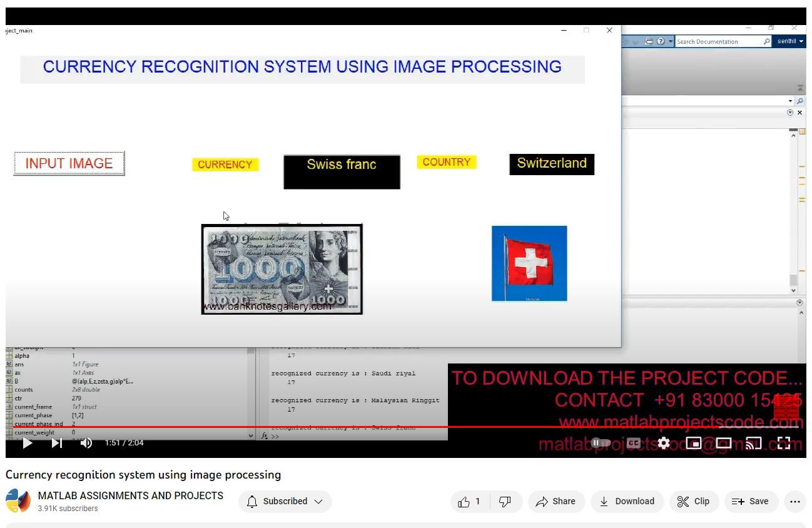Open the command window actions menu
The height and width of the screenshot is (528, 812).
(799, 303)
